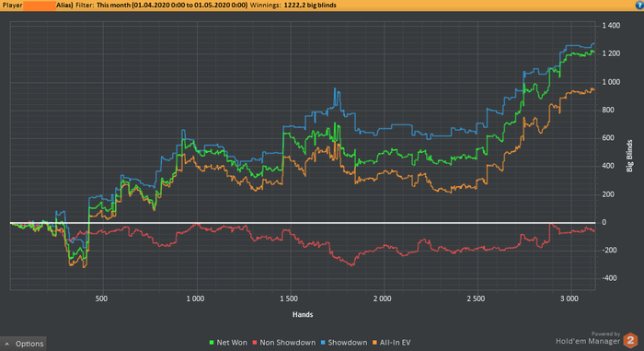Image resolution: width=644 pixels, height=351 pixels.
Task: Click the orange All-In EV color swatch
Action: click(374, 343)
